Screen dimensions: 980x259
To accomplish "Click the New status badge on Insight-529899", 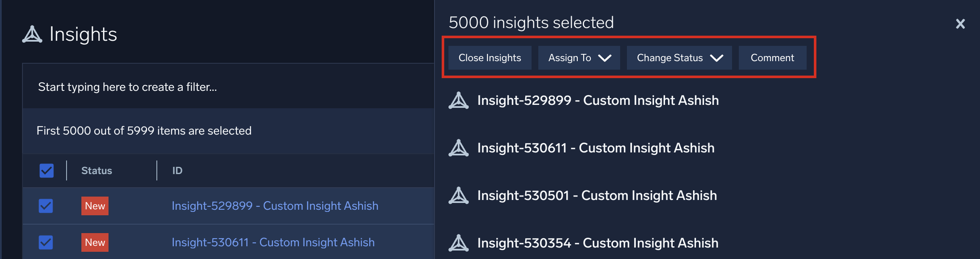I will pos(95,206).
